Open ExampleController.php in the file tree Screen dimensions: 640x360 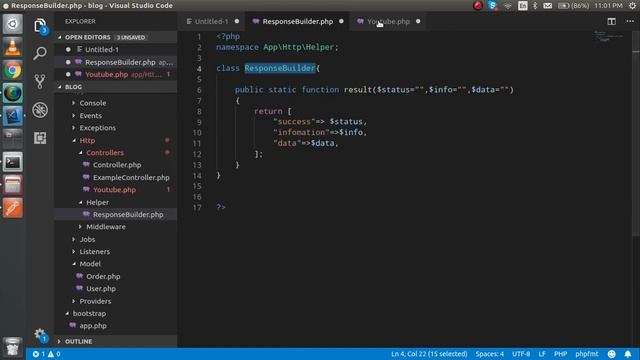[x=116, y=178]
